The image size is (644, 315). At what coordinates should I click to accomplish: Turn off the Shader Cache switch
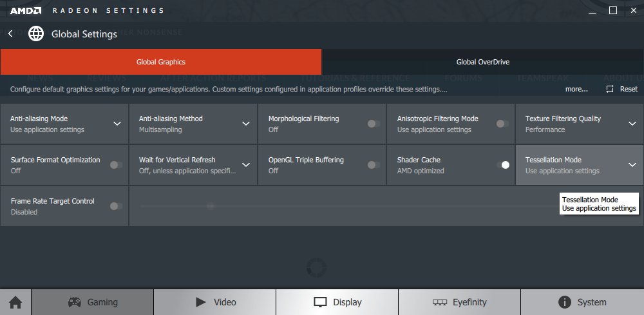503,165
